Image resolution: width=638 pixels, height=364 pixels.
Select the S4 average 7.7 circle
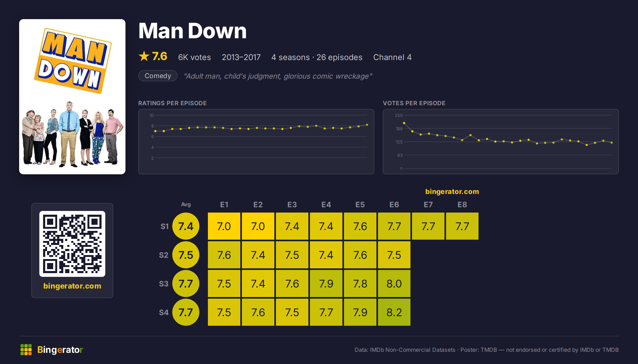click(186, 312)
